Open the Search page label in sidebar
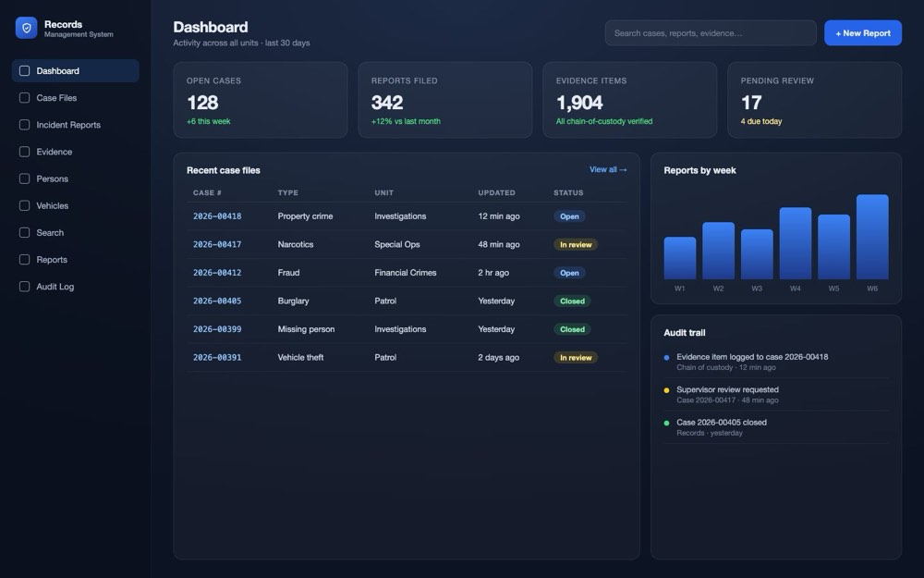Screen dimensions: 924x578 click(x=50, y=232)
